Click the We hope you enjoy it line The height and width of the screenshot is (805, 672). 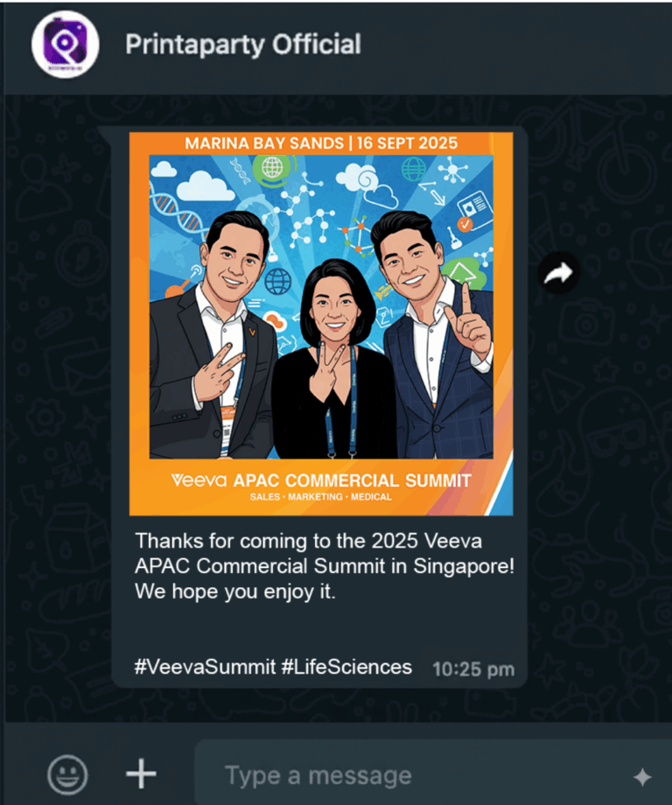[x=235, y=591]
